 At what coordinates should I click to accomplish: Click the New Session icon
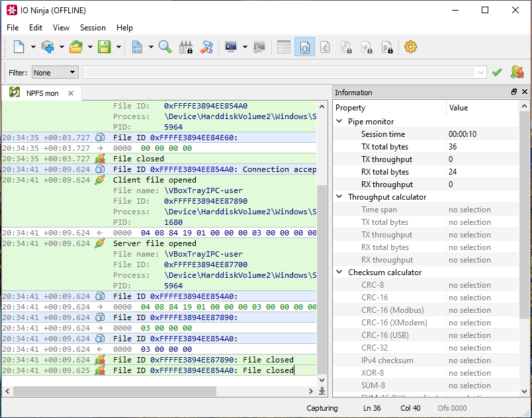[x=19, y=47]
